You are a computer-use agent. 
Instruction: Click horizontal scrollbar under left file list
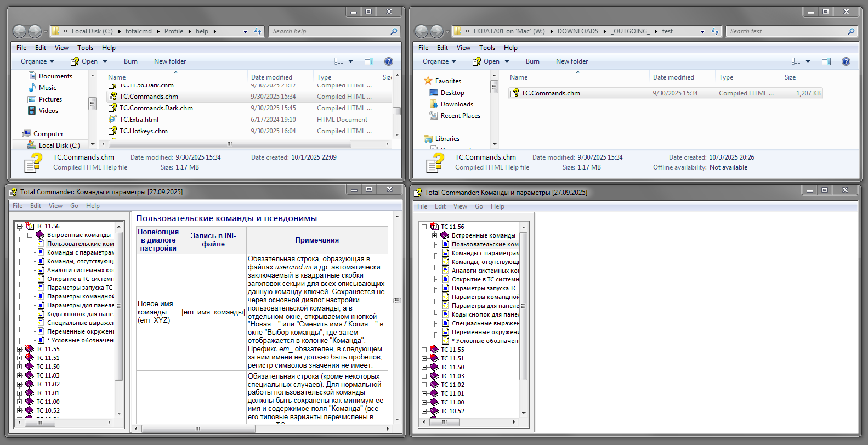pos(230,144)
